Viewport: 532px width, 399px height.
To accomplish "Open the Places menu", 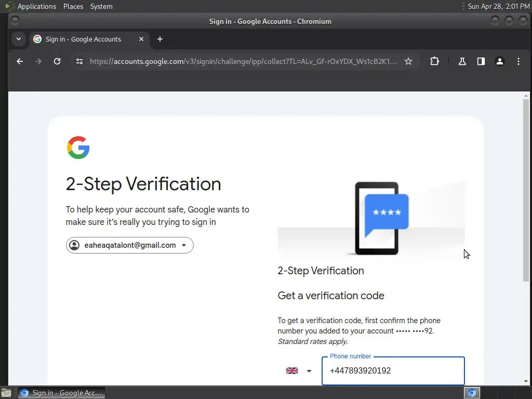I will pyautogui.click(x=73, y=6).
